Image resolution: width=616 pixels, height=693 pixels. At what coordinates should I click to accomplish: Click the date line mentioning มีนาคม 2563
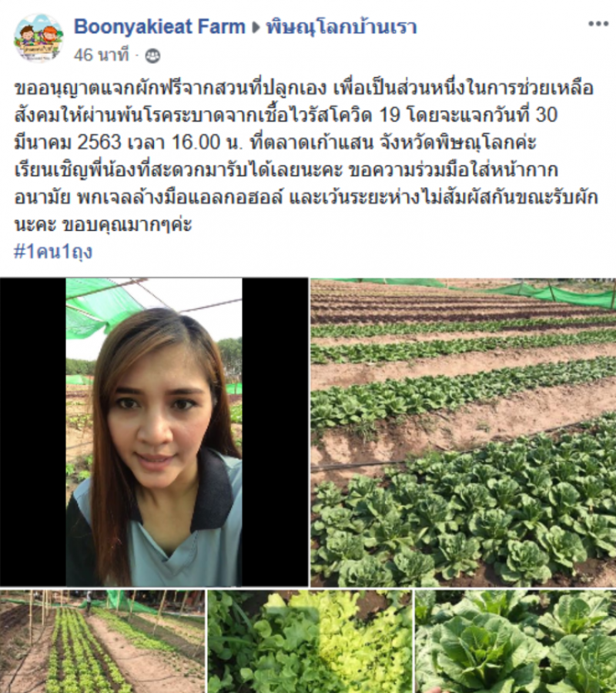click(x=275, y=142)
